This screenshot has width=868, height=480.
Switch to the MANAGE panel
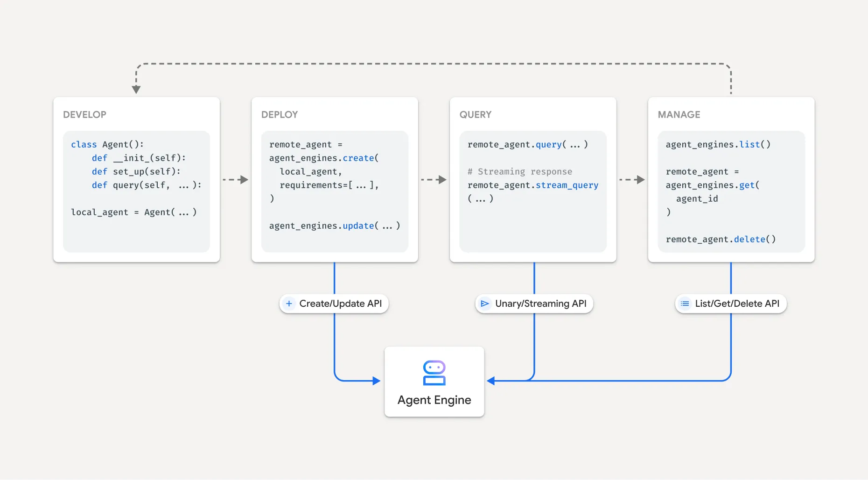point(730,179)
